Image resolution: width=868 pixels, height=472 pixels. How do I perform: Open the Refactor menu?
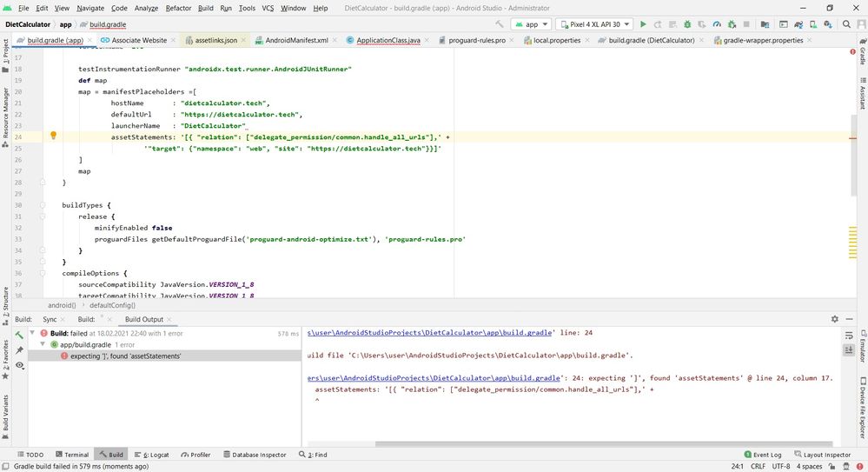[178, 9]
